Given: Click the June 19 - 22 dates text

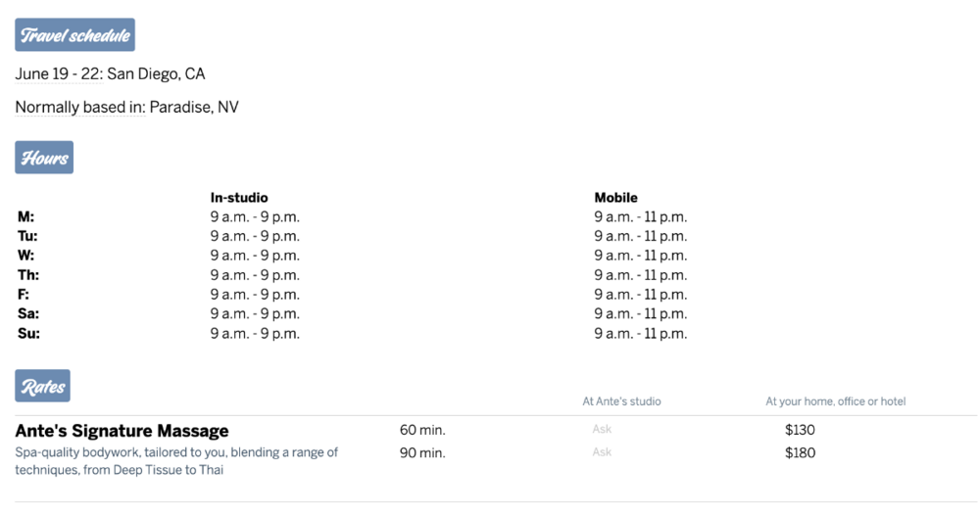Looking at the screenshot, I should [x=58, y=74].
